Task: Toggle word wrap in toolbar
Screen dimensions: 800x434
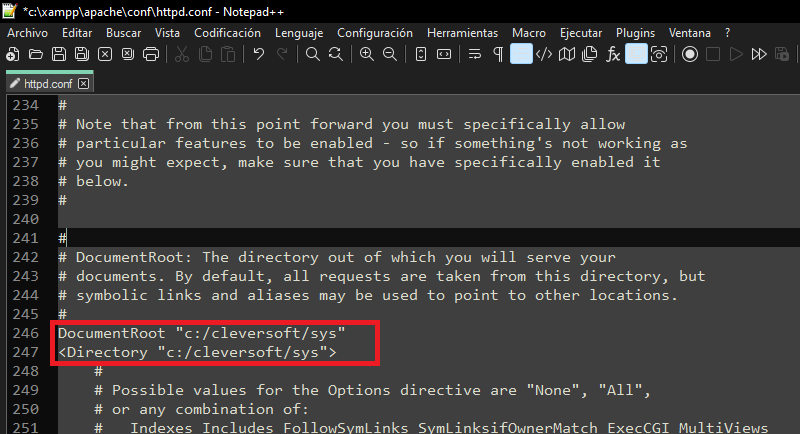Action: 474,54
